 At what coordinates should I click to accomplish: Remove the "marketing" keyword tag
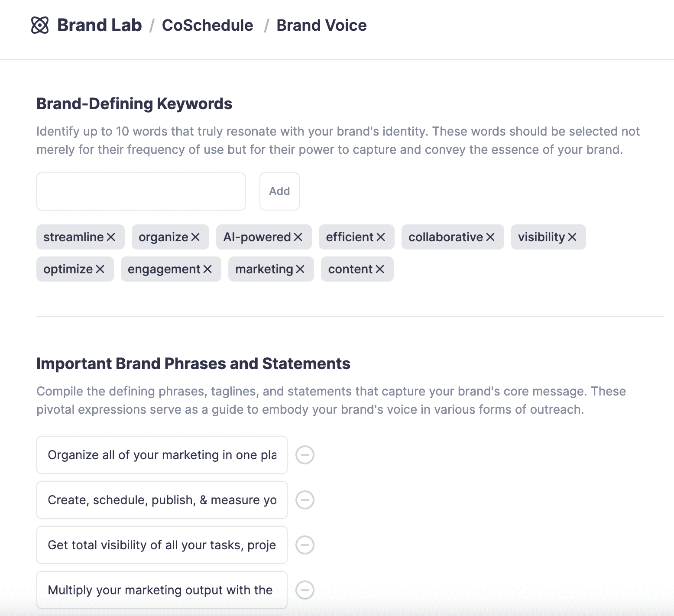pyautogui.click(x=301, y=269)
